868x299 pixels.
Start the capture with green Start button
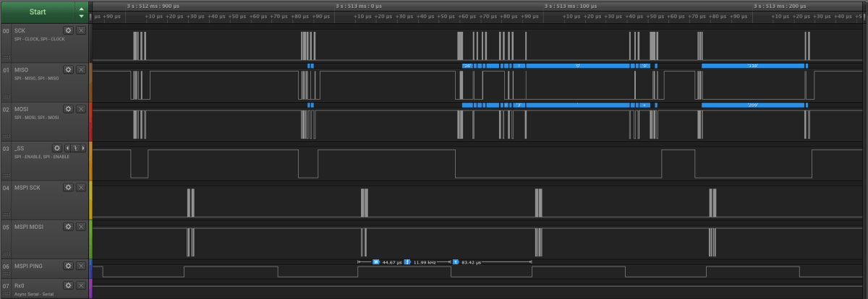(37, 12)
